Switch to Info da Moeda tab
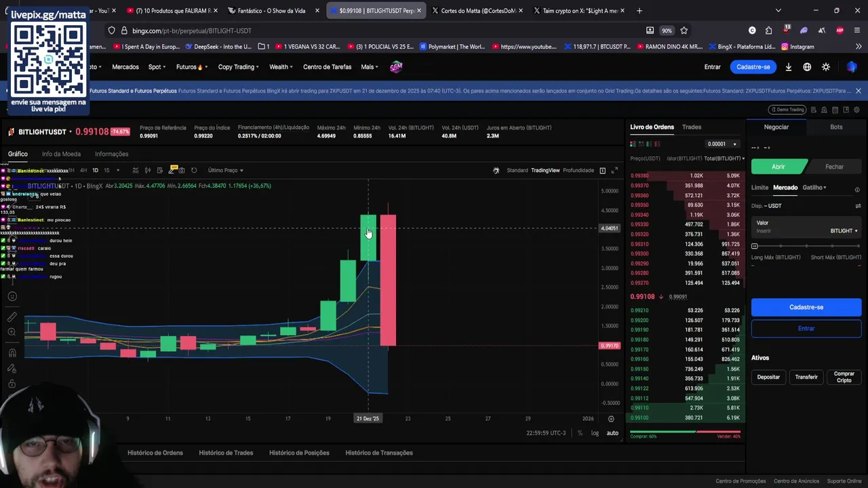The width and height of the screenshot is (868, 488). pyautogui.click(x=61, y=154)
